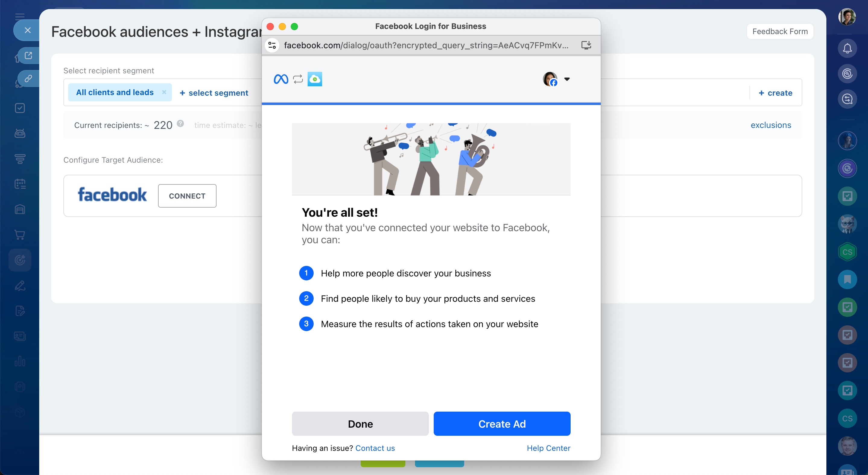Screen dimensions: 868x475
Task: Open the Contact us link
Action: [375, 448]
